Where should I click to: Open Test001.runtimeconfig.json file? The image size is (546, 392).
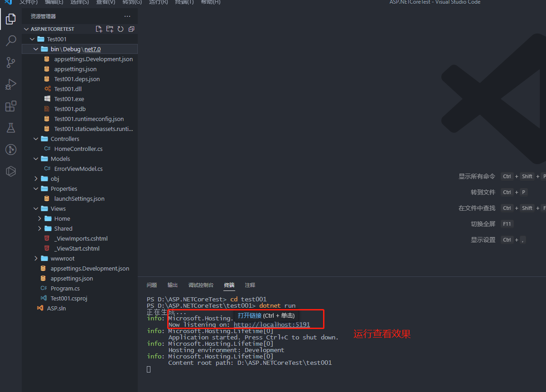[89, 119]
